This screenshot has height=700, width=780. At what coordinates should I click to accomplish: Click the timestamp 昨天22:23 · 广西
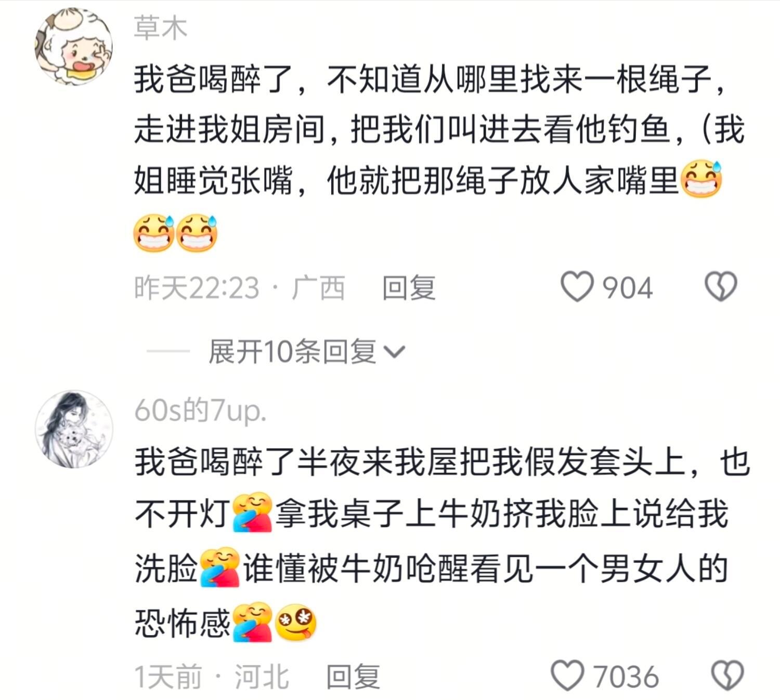[x=239, y=288]
